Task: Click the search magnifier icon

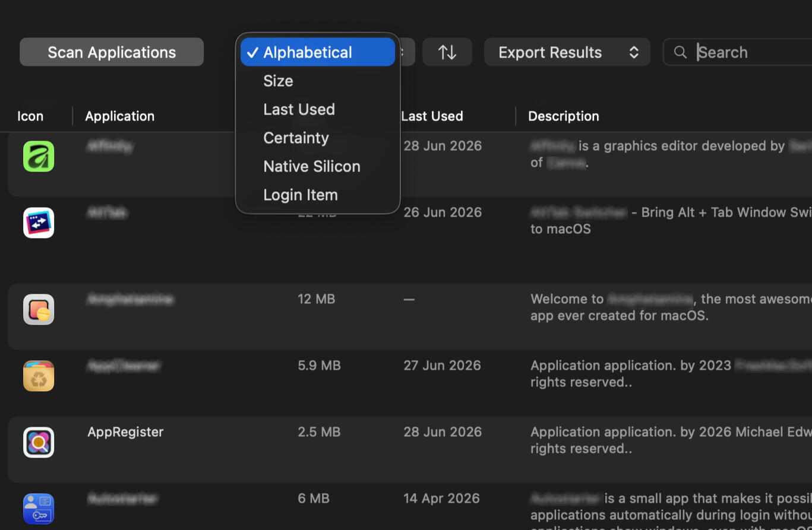Action: tap(681, 52)
